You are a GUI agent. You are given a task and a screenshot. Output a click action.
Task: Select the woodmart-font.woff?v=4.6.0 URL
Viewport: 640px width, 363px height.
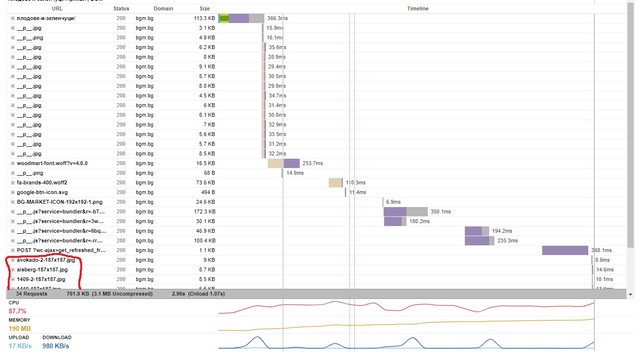pos(52,163)
